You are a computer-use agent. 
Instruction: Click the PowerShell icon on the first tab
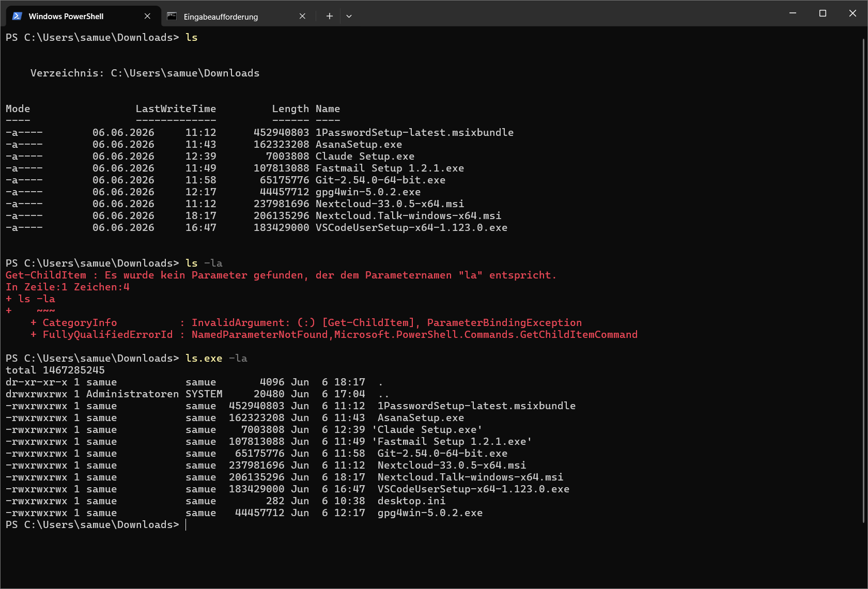pyautogui.click(x=17, y=16)
